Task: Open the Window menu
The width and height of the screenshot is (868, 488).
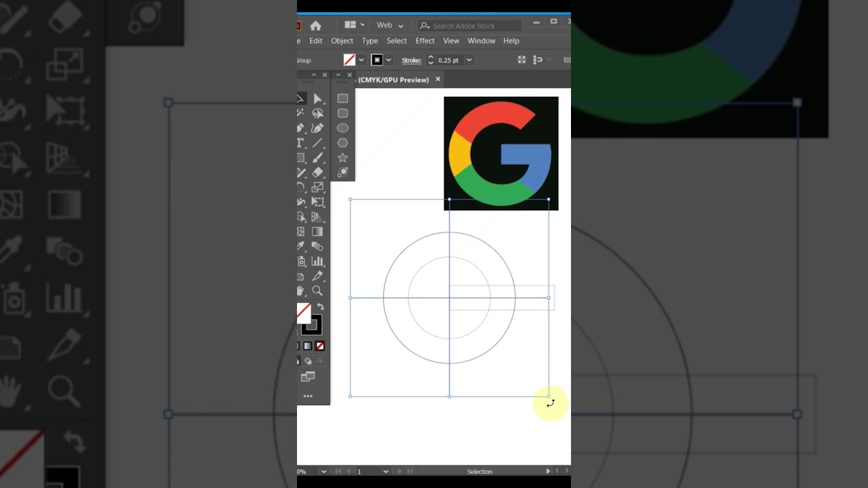Action: [x=481, y=41]
